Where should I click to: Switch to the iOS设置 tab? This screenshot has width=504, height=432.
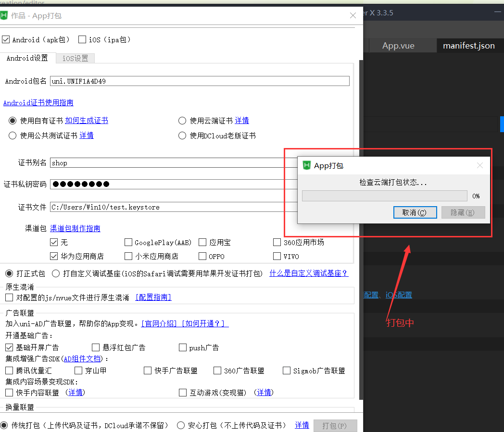(75, 58)
